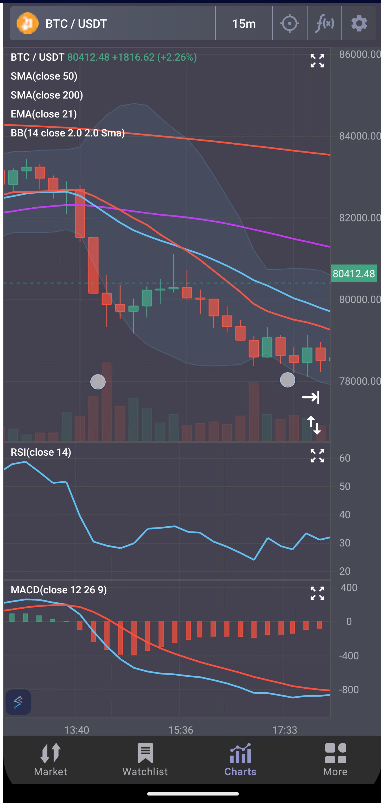Screen dimensions: 381x803
Task: Tap the 17:33 time axis label
Action: [x=284, y=729]
